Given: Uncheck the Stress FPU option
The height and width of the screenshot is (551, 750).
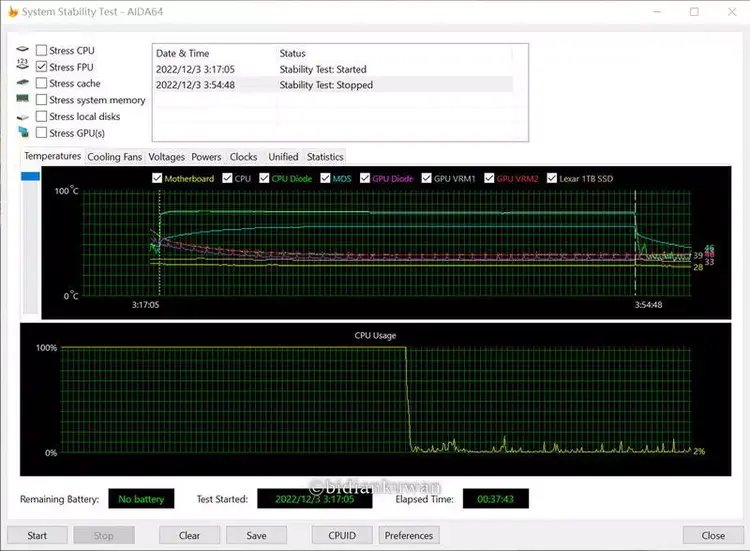Looking at the screenshot, I should [x=41, y=67].
